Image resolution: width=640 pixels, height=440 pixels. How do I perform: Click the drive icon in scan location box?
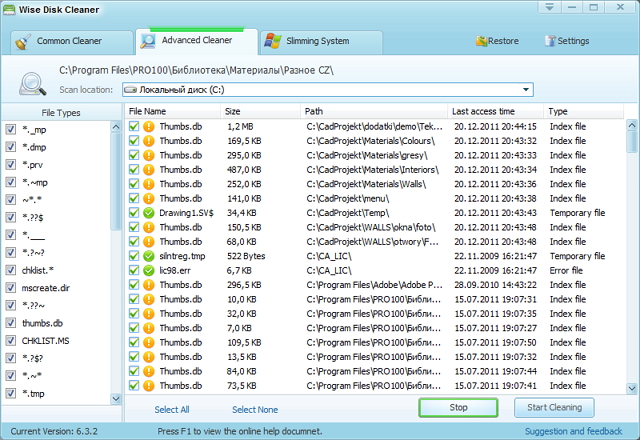[130, 89]
